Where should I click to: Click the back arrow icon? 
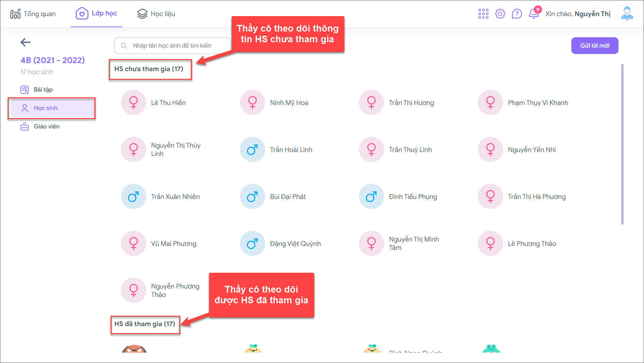pyautogui.click(x=25, y=42)
